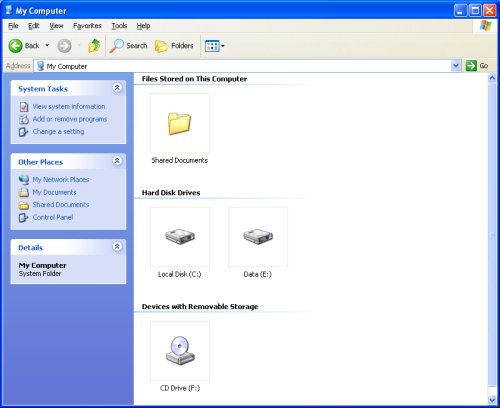The image size is (500, 408).
Task: Collapse the Details panel
Action: click(x=117, y=246)
